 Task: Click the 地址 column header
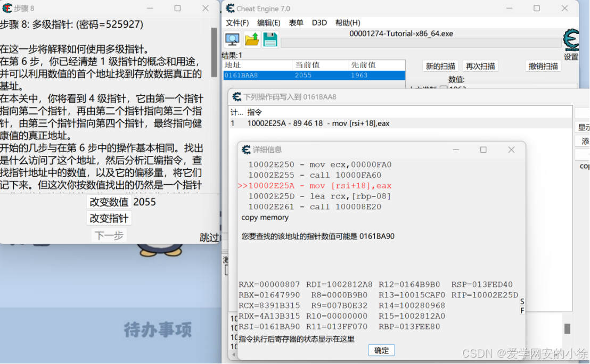pos(258,65)
